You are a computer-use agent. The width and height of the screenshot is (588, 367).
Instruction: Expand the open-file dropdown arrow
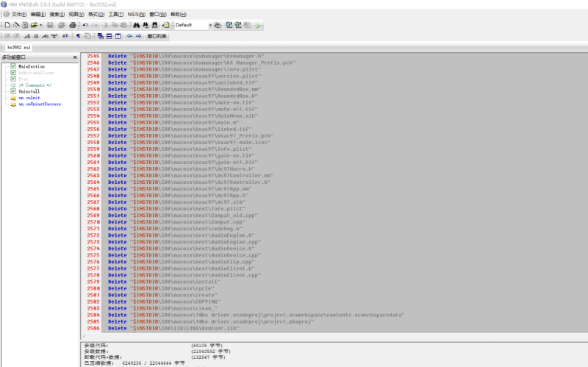click(x=41, y=25)
